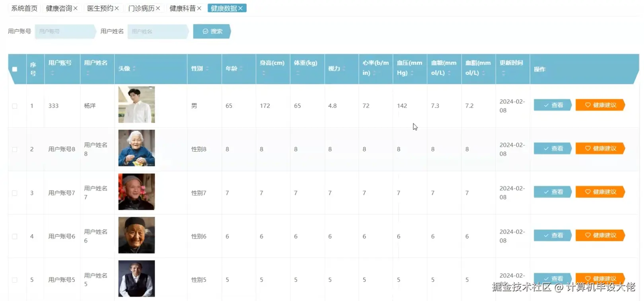Select the blood lipid value 7.2
Image resolution: width=644 pixels, height=301 pixels.
469,106
